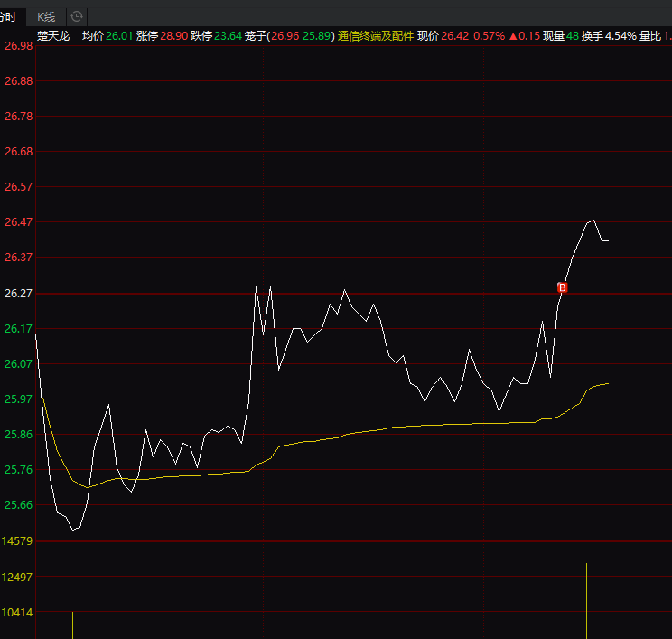
Task: Click y-axis label 25.66
Action: pos(18,504)
